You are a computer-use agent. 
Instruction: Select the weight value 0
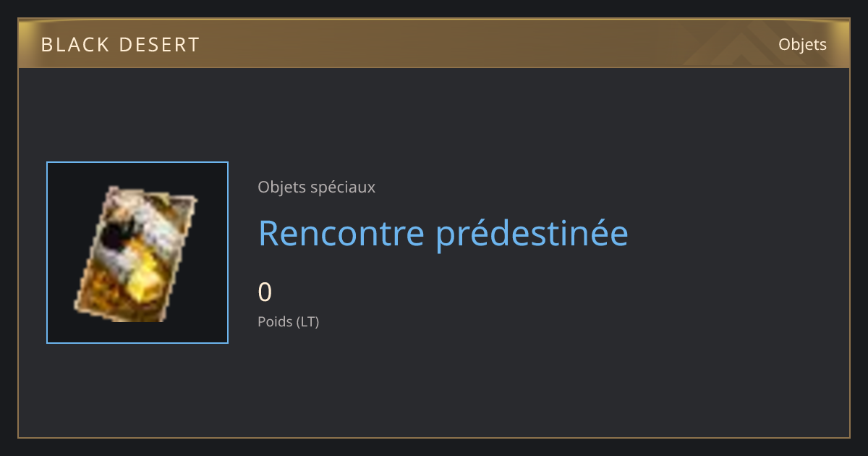(265, 292)
